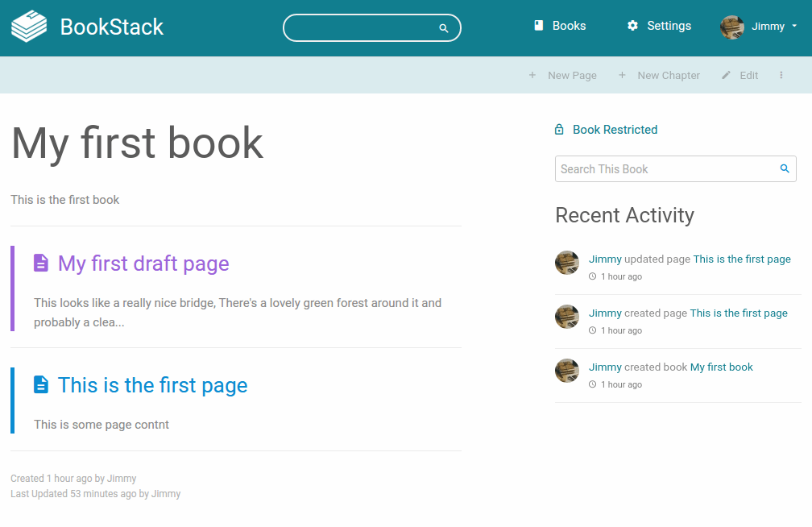Click the blue page icon beside first page

point(41,384)
